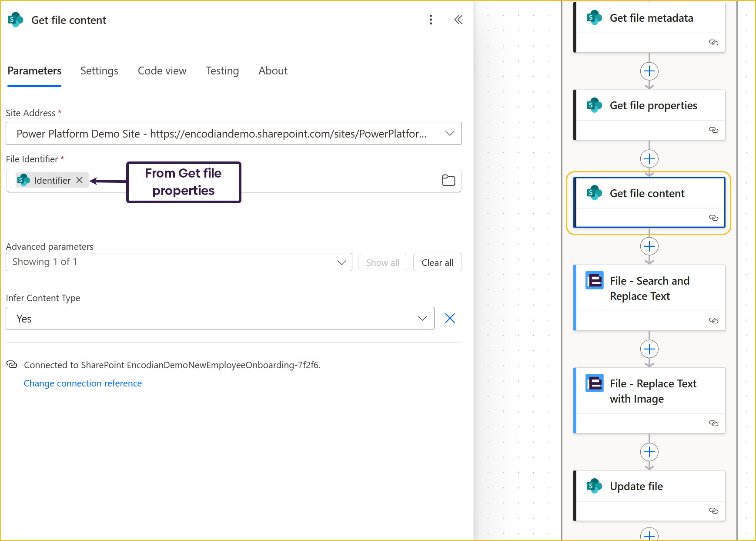Select File - Replace Text with Image step
The height and width of the screenshot is (541, 756).
click(x=652, y=391)
